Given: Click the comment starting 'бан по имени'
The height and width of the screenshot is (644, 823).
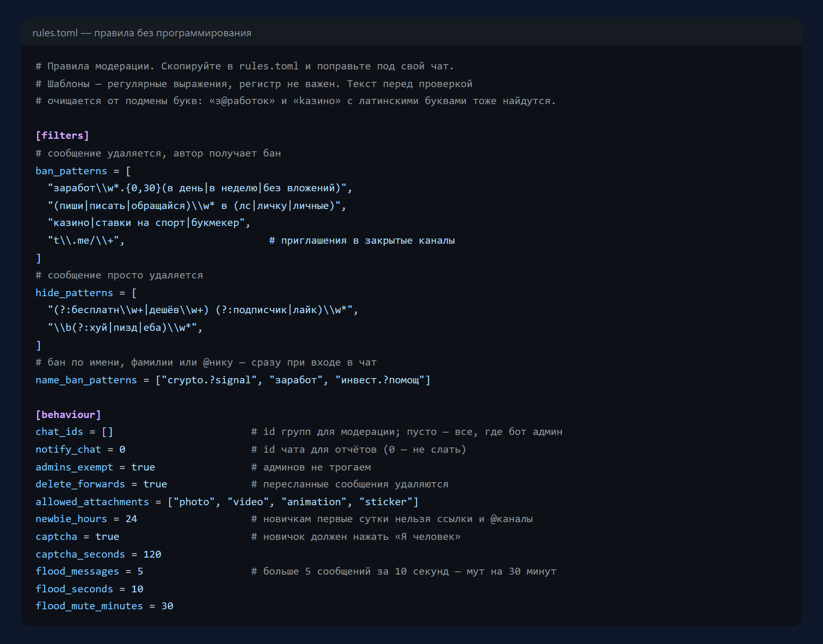Looking at the screenshot, I should point(206,362).
